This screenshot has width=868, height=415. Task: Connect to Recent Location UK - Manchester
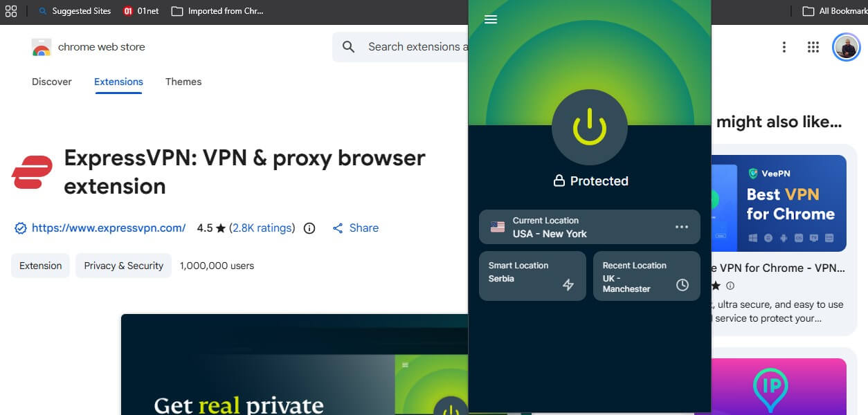pos(647,275)
